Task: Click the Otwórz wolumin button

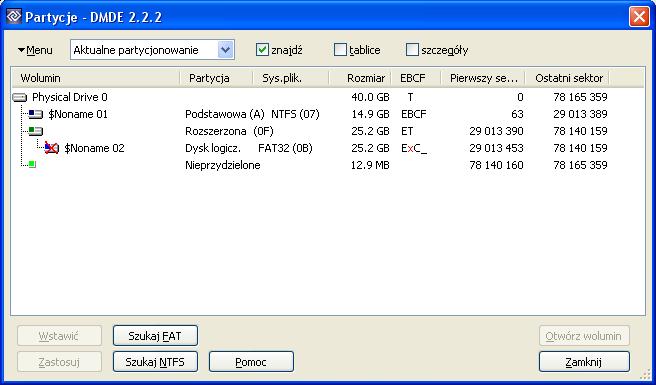Action: pyautogui.click(x=584, y=336)
